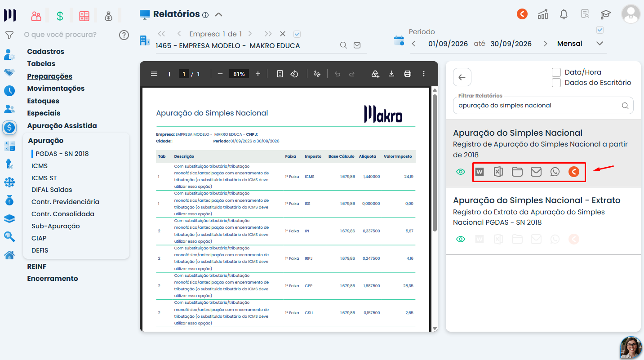Enable the Dados do Escritório checkbox

(x=556, y=83)
